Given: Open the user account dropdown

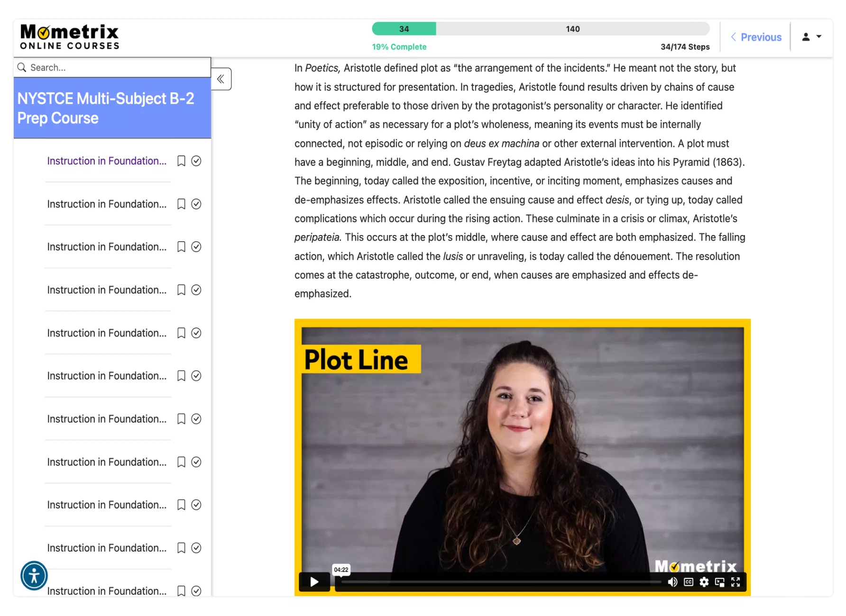Looking at the screenshot, I should tap(811, 36).
